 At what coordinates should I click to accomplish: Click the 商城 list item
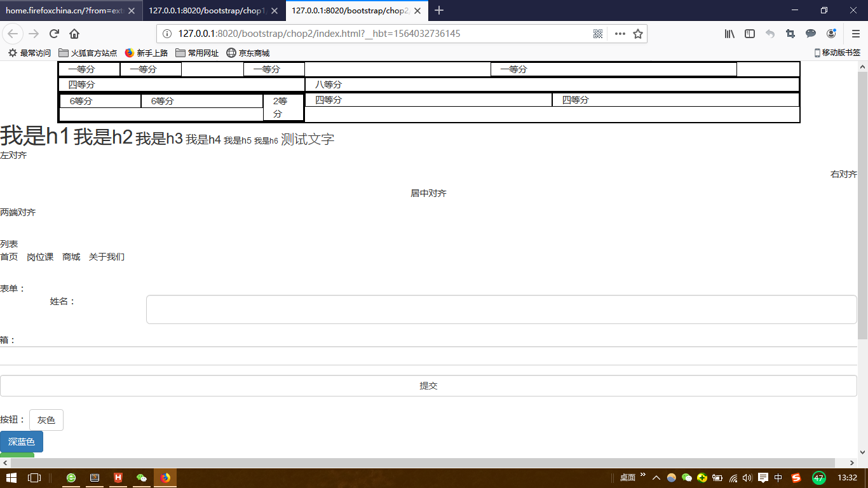pos(71,257)
